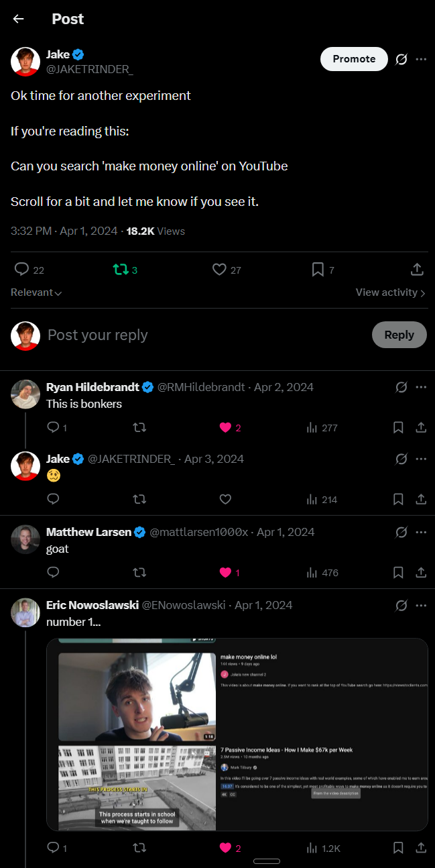
Task: Repost Jake's experiment post
Action: (x=122, y=269)
